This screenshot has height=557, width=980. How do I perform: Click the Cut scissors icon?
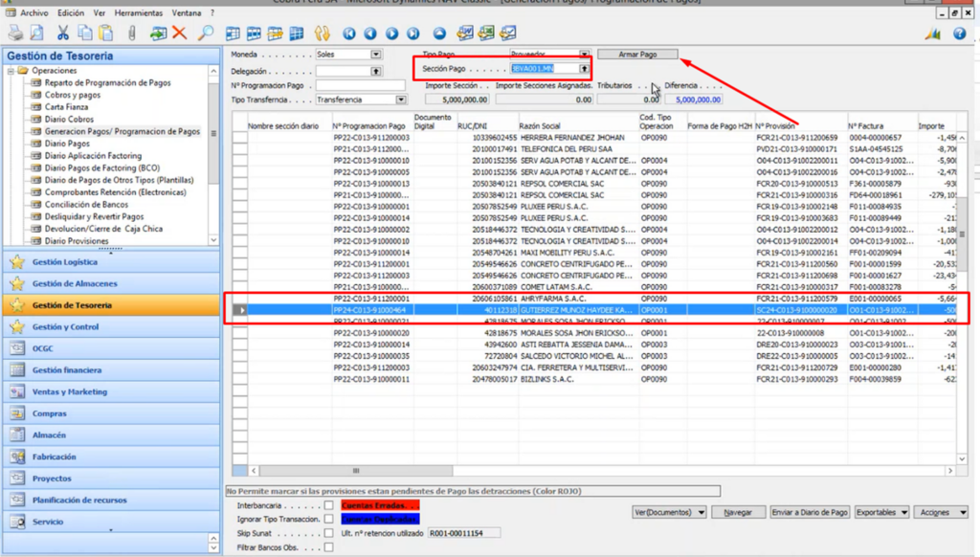click(63, 33)
